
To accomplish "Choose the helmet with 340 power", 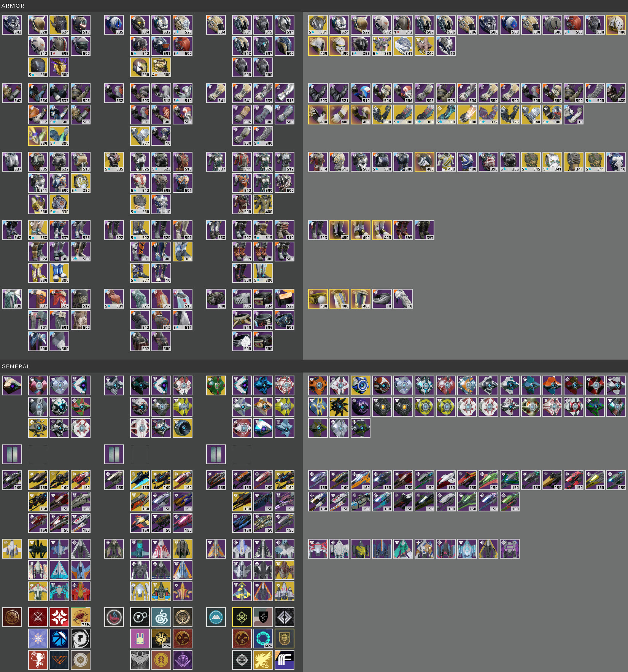I will pos(424,46).
